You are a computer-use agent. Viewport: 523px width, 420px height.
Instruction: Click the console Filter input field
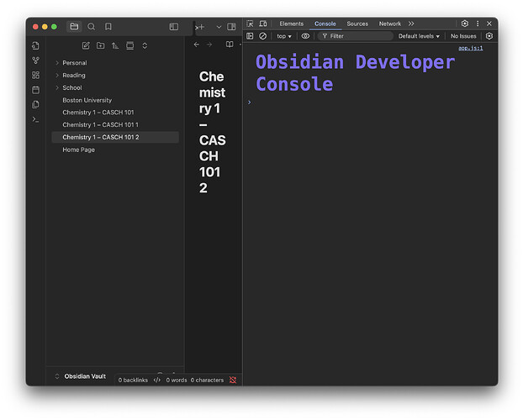pos(355,36)
